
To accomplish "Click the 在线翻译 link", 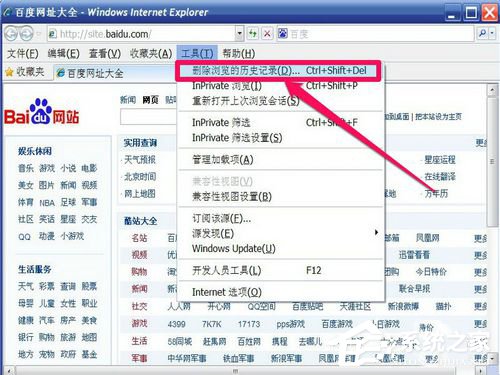I will [x=440, y=177].
